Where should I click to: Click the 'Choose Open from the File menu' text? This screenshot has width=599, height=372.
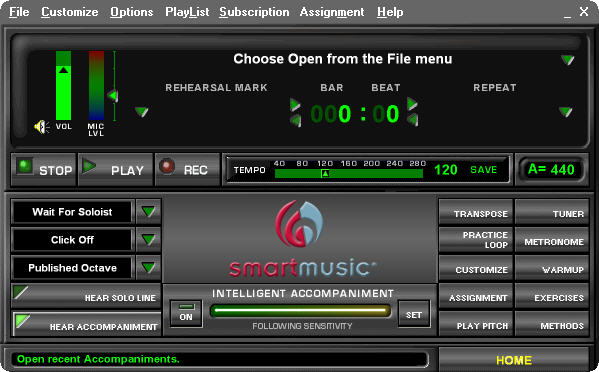[x=343, y=59]
